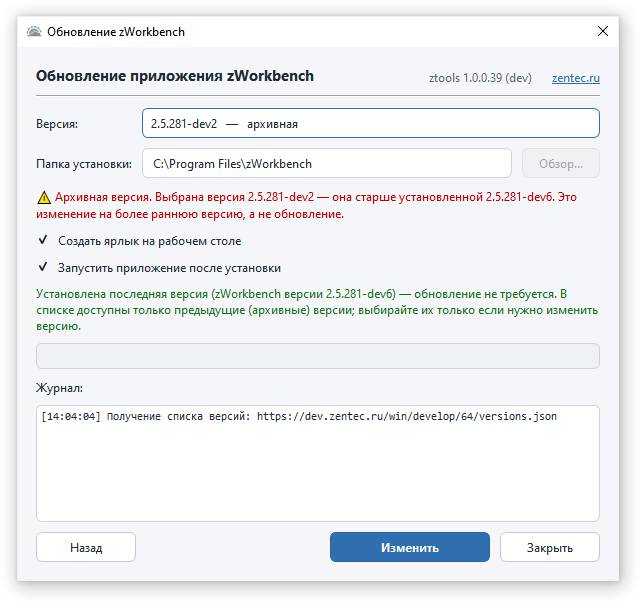Click the yellow warning triangle icon
The height and width of the screenshot is (603, 640).
coord(44,198)
